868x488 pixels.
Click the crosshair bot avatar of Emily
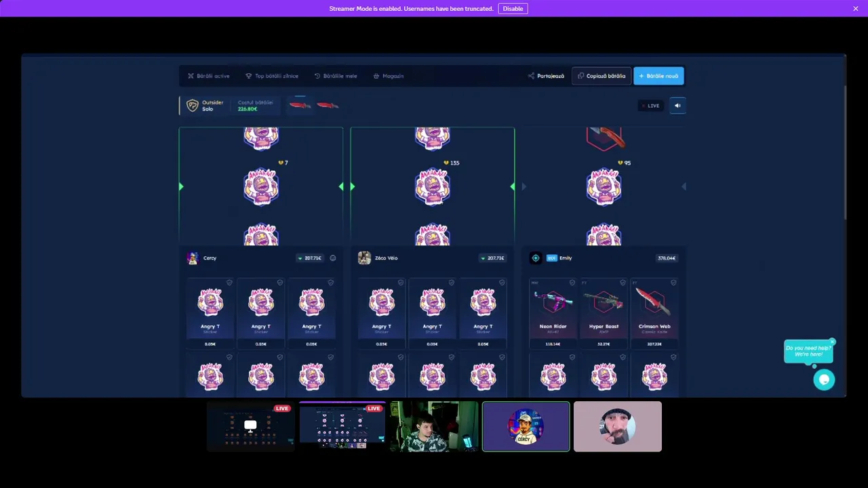(536, 258)
